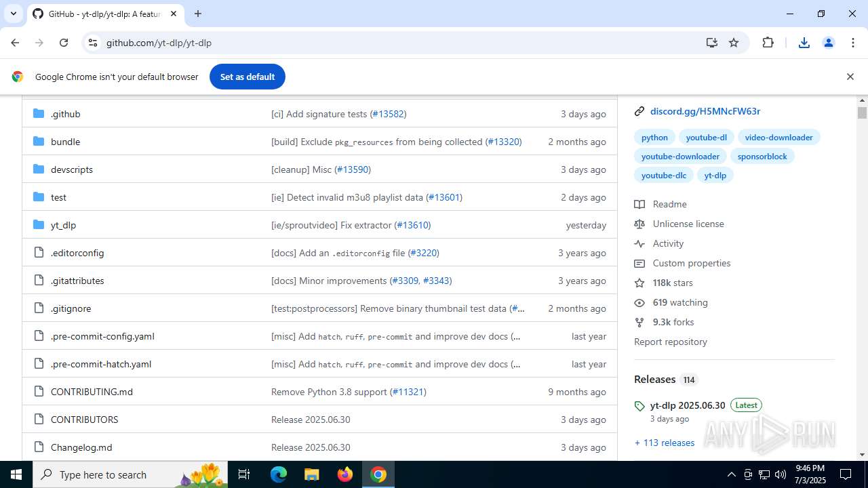The image size is (868, 488).
Task: Click the star icon next to 118k stars
Action: point(639,283)
